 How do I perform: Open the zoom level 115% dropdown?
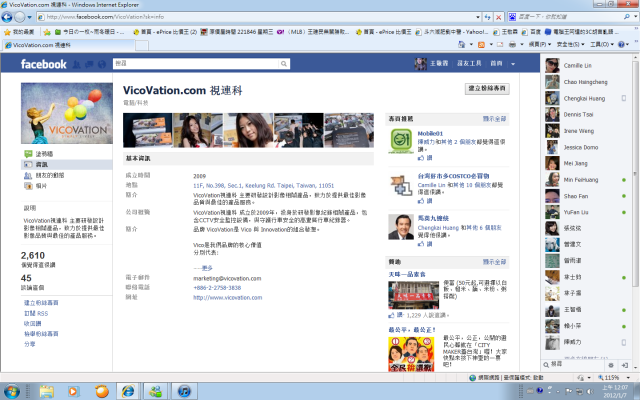tap(629, 378)
